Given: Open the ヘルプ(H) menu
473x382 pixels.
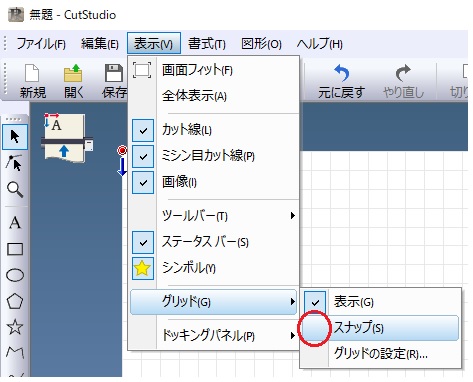Looking at the screenshot, I should coord(320,44).
